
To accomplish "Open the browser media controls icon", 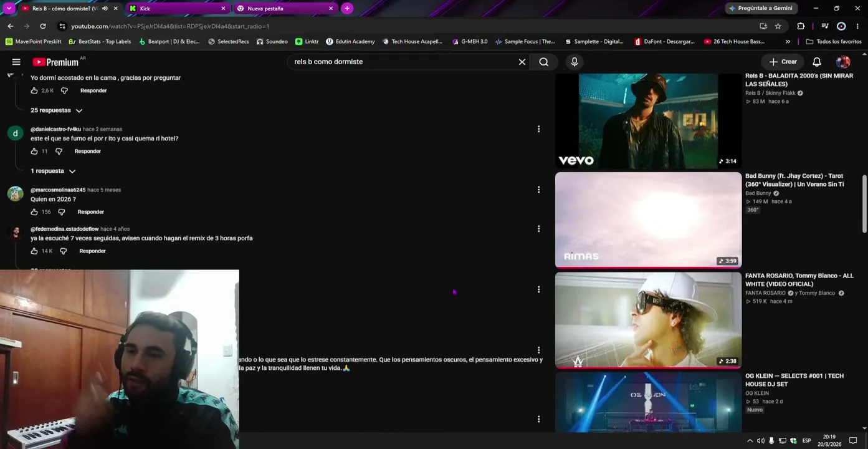I will tap(825, 26).
